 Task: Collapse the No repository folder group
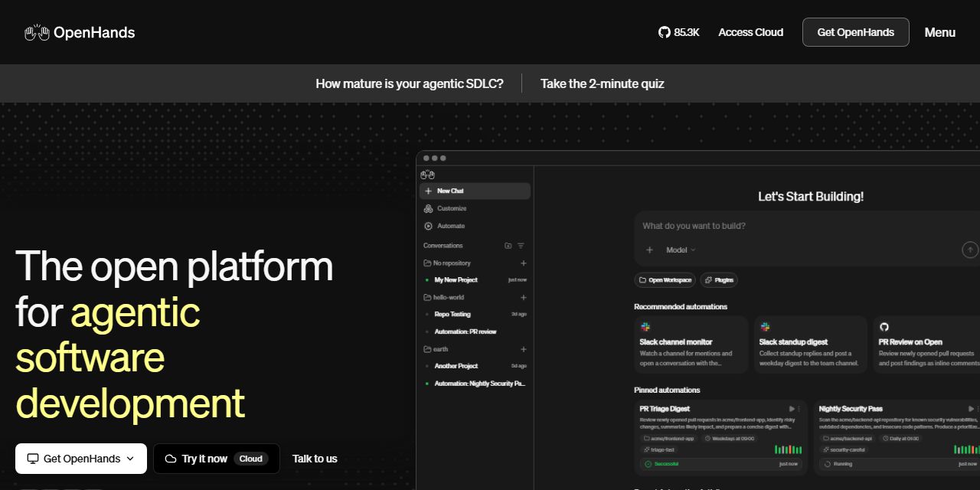pos(447,263)
